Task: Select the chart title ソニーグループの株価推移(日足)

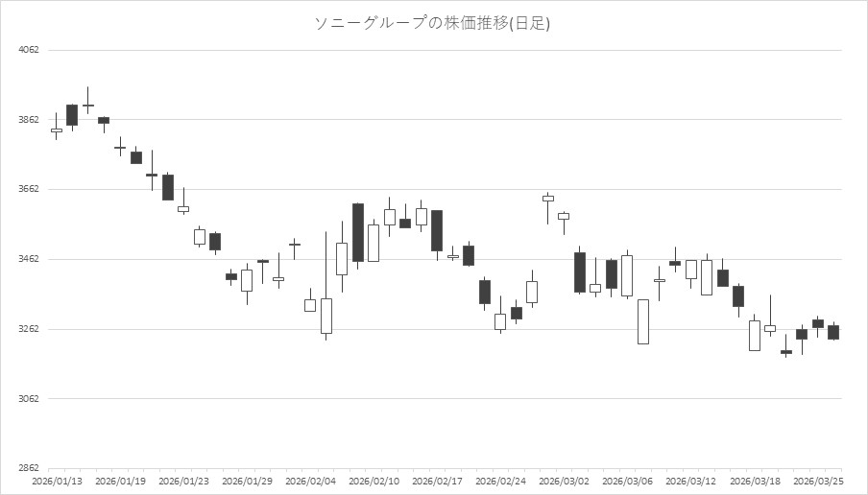Action: pos(433,23)
